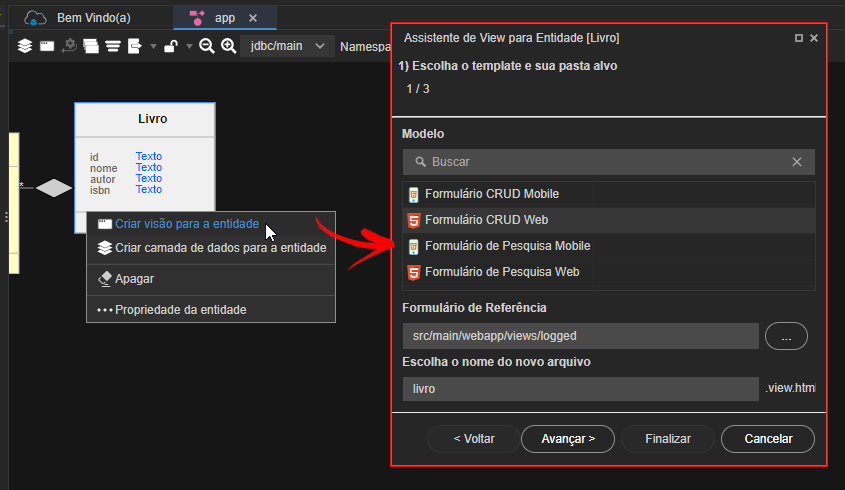
Task: Maximize the Assistente de View dialog
Action: click(799, 38)
